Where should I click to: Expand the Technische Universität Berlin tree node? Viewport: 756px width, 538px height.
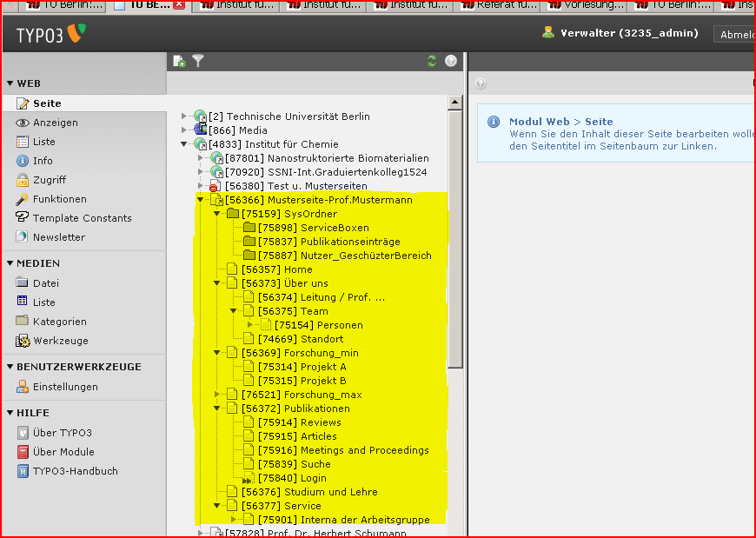184,116
